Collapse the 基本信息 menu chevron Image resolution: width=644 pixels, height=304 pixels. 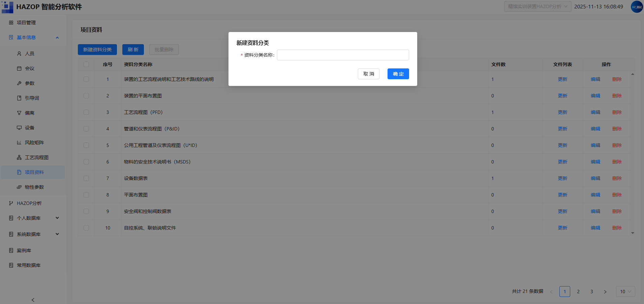(x=57, y=37)
